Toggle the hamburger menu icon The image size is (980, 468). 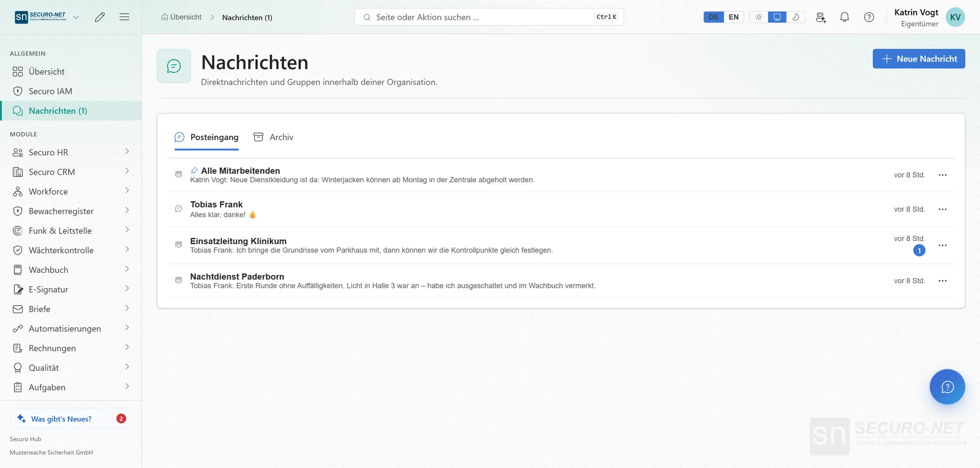(124, 17)
